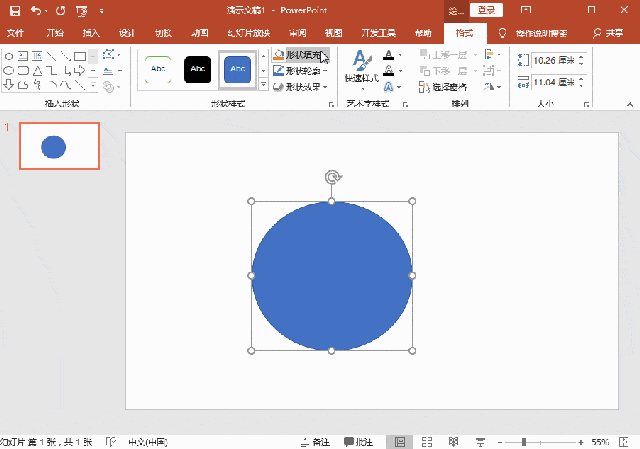
Task: Click the rotation handle above the circle
Action: tap(332, 177)
